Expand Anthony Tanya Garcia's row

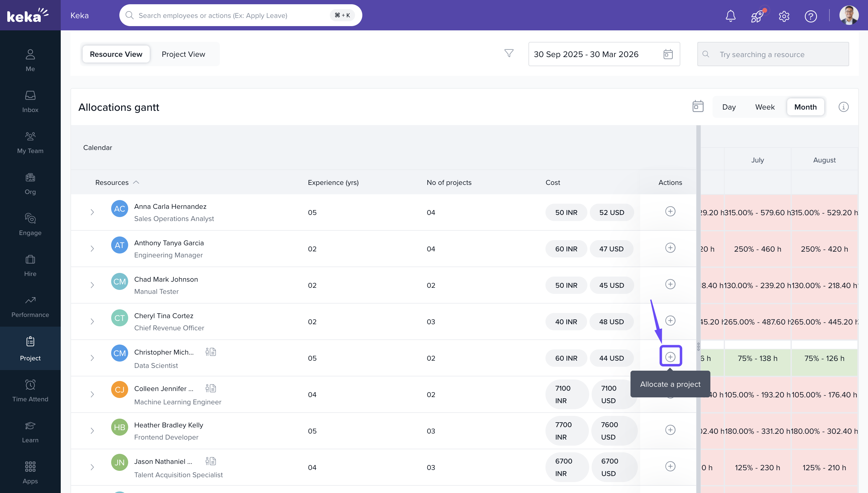pyautogui.click(x=92, y=249)
